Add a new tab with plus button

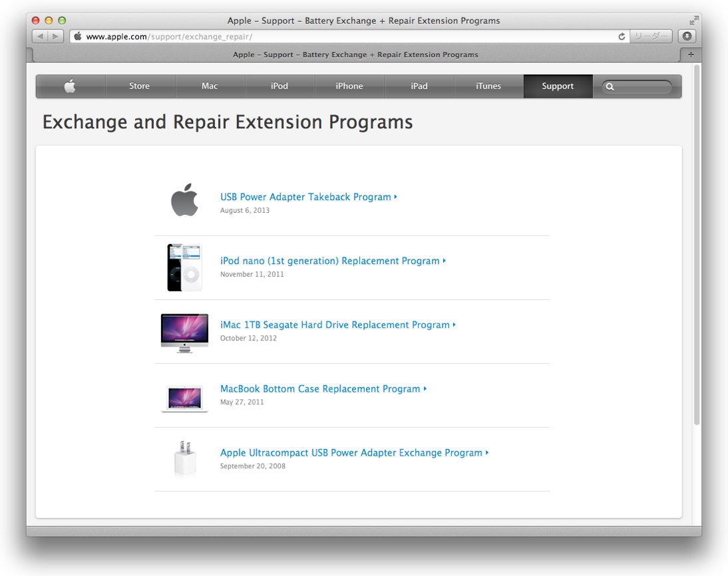coord(691,55)
